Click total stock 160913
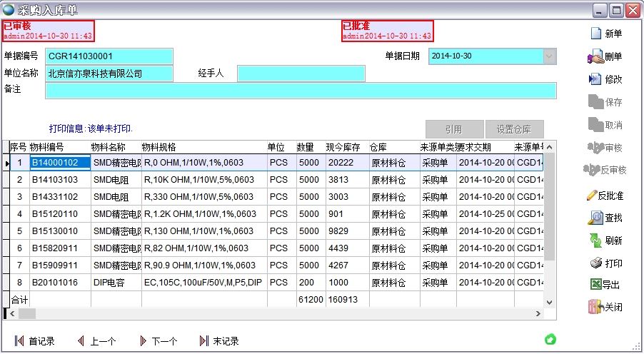Screen dimensions: 644x354 [347, 300]
